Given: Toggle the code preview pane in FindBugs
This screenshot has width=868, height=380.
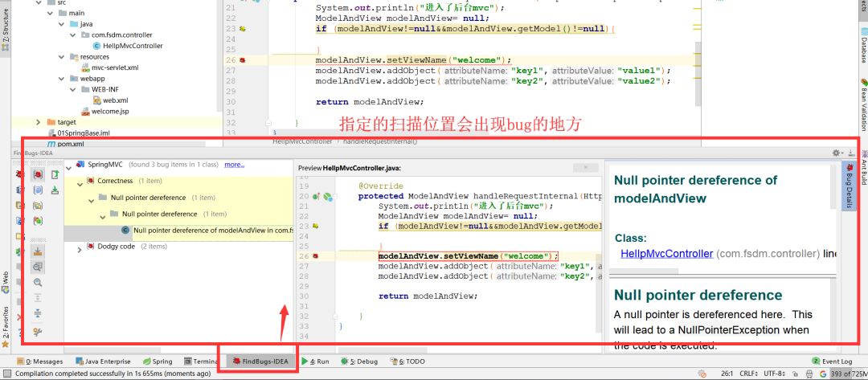Looking at the screenshot, I should [38, 268].
